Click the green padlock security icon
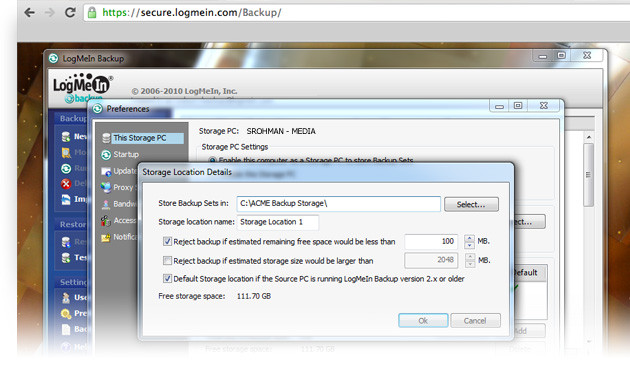The image size is (630, 388). 92,12
